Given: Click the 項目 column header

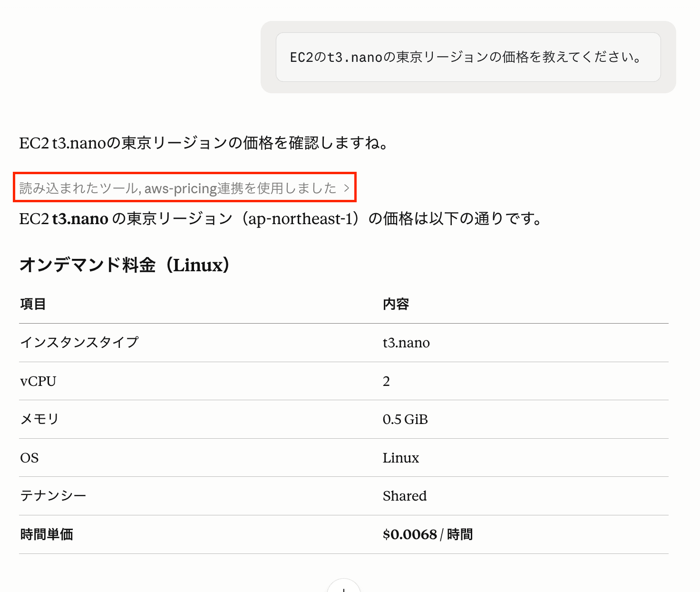Looking at the screenshot, I should [33, 304].
